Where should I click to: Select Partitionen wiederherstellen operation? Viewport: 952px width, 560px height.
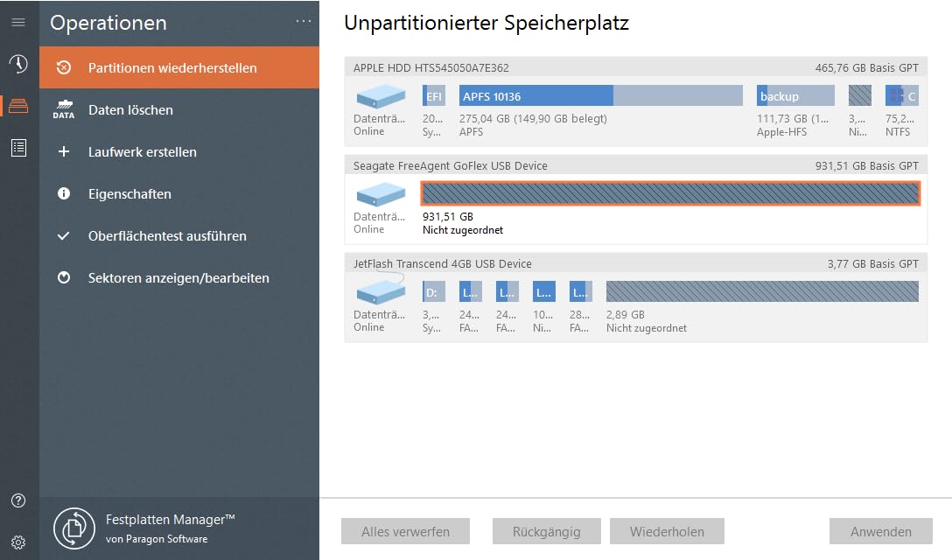[x=179, y=67]
